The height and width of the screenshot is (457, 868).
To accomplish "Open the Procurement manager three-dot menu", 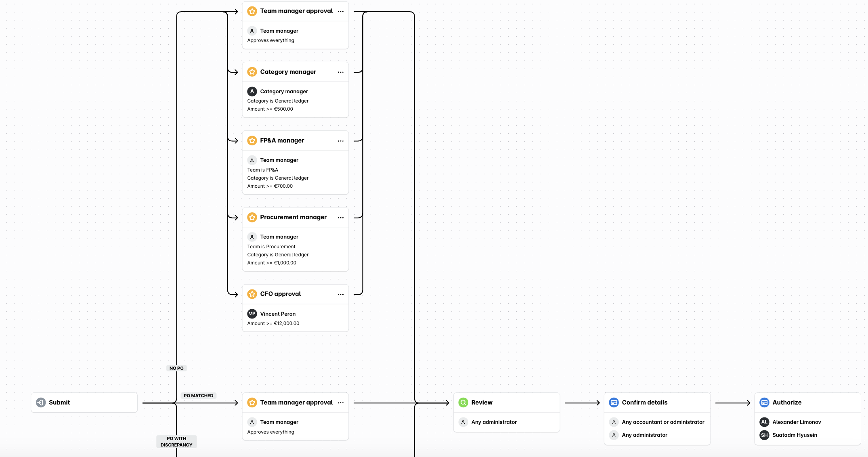I will [341, 217].
